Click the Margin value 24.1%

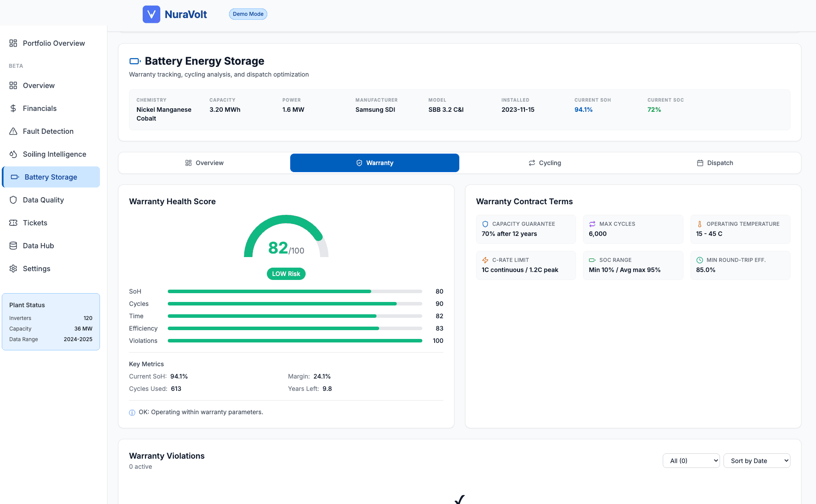(x=322, y=376)
